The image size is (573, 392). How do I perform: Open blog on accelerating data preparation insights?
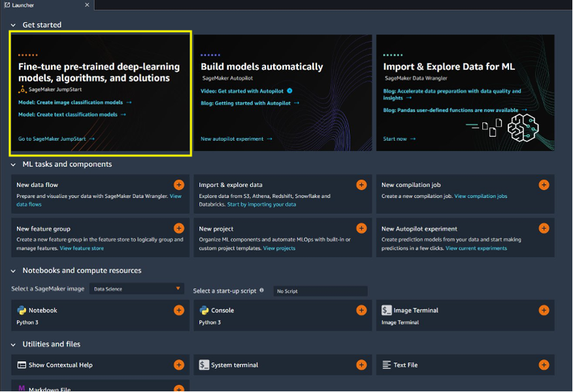point(452,94)
